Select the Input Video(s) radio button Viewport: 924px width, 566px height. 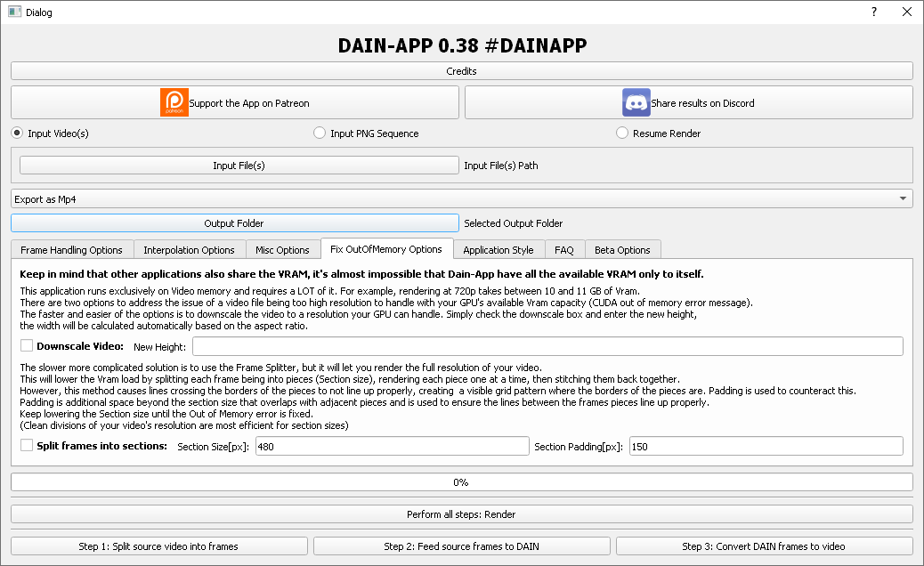(17, 133)
